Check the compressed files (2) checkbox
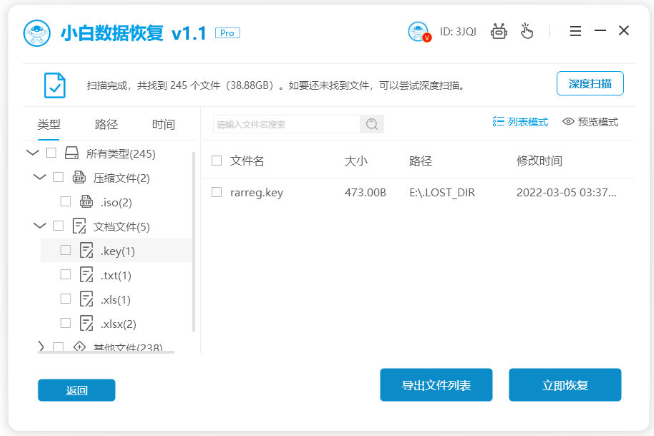Viewport: 654px width, 436px height. [x=58, y=177]
